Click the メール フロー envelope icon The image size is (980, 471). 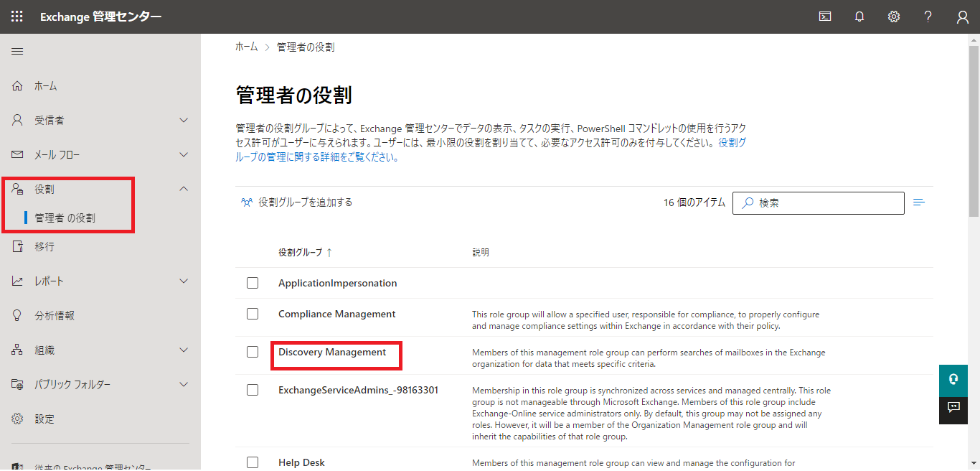[x=18, y=154]
